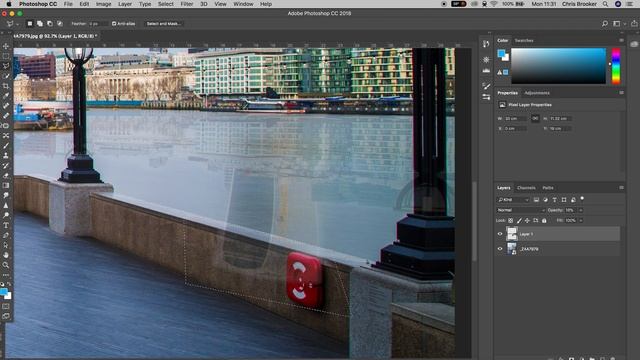Screen dimensions: 640x360
Task: Select the Layer 1 row
Action: [x=558, y=234]
